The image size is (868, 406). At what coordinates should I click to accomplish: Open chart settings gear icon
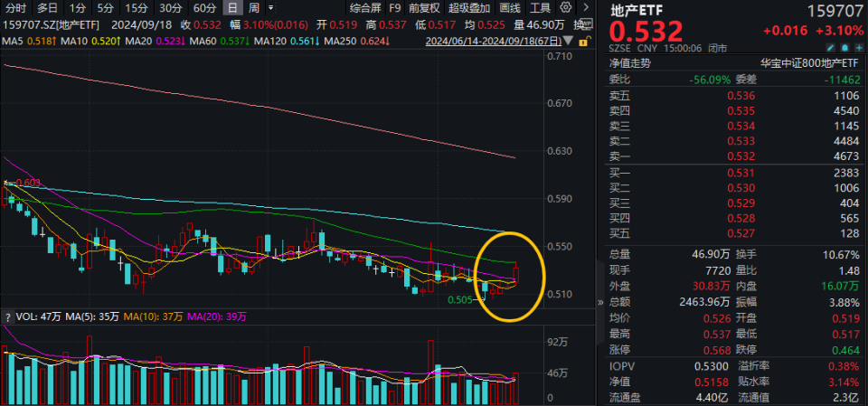click(x=565, y=8)
